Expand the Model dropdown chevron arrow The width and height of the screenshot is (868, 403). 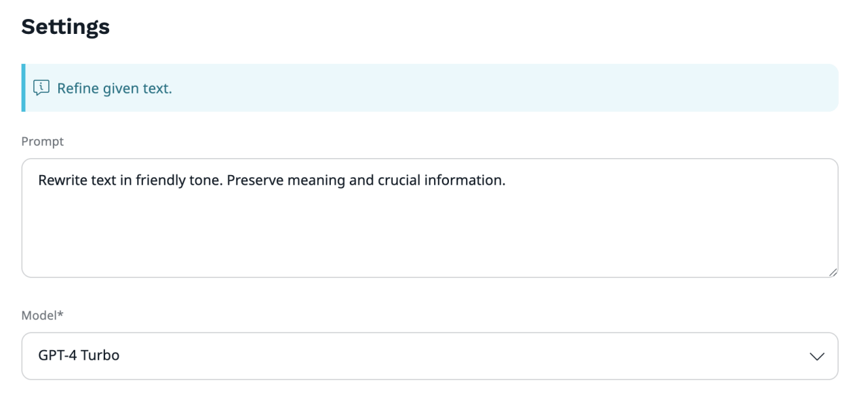point(817,356)
